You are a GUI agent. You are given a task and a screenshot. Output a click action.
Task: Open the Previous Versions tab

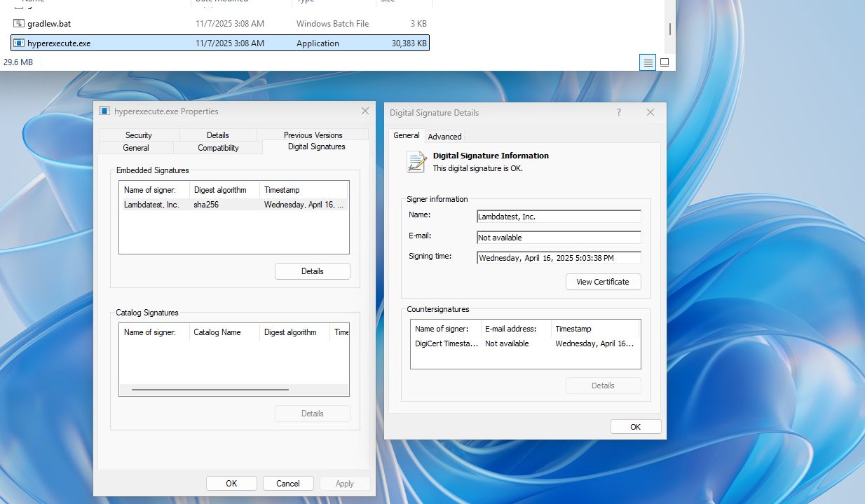(x=313, y=135)
